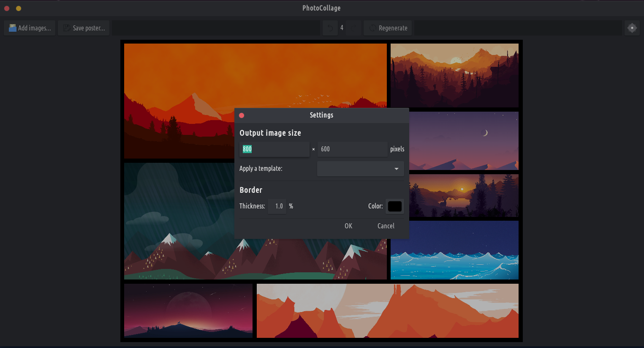Screen dimensions: 644x348
Task: Minimize the PhotoCollage window with yellow button
Action: tap(19, 8)
